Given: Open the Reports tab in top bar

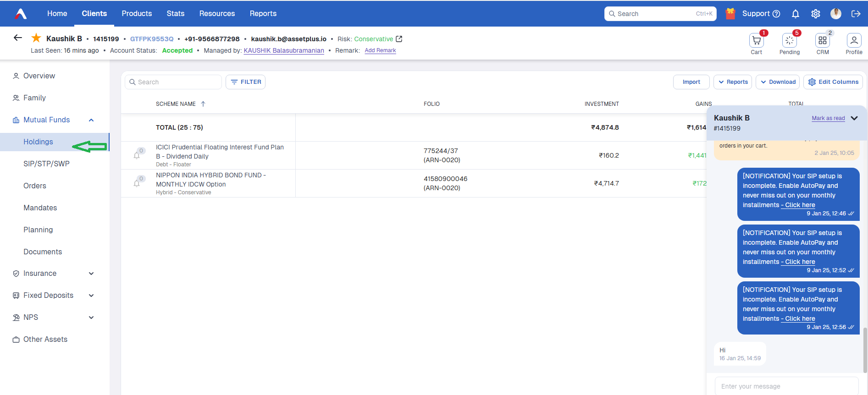Looking at the screenshot, I should (263, 14).
